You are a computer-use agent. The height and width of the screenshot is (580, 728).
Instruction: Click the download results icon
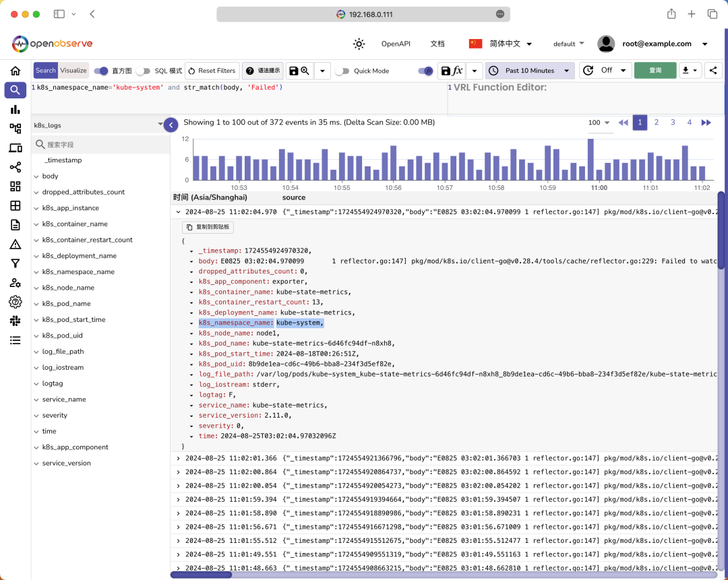coord(690,71)
